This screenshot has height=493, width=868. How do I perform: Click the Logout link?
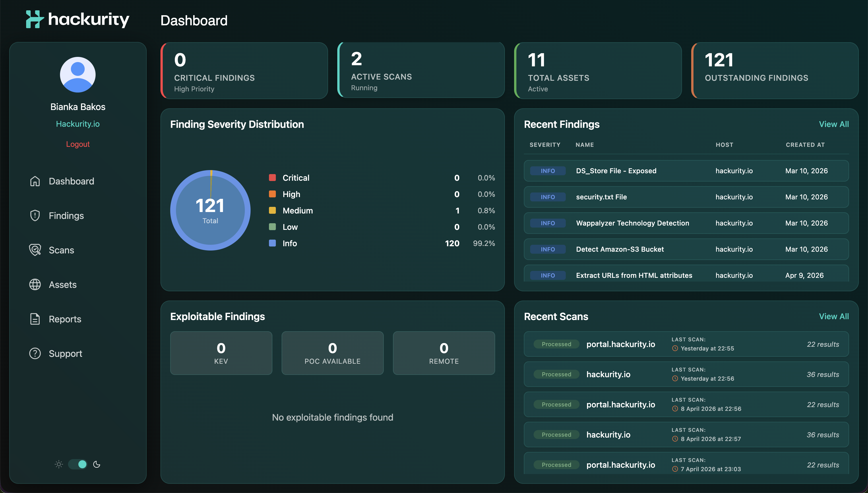pyautogui.click(x=78, y=144)
